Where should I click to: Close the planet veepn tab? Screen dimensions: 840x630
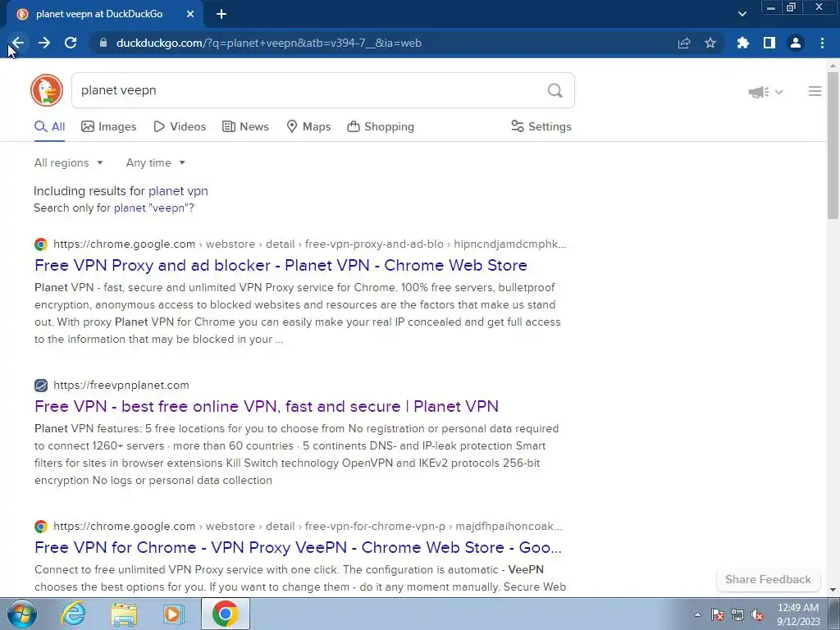tap(190, 15)
